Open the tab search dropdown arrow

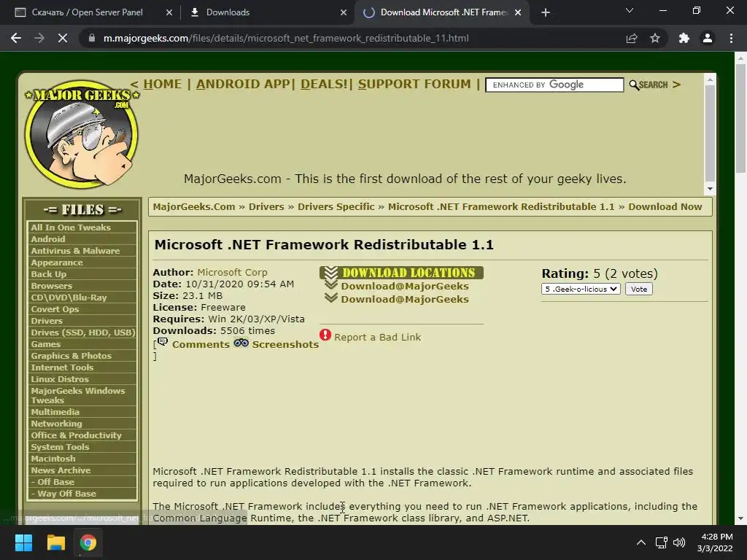point(630,10)
